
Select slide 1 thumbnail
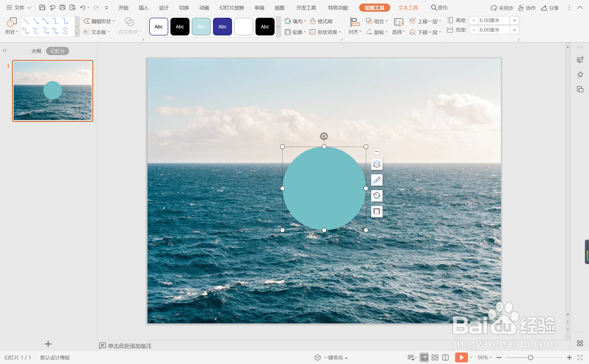point(53,91)
